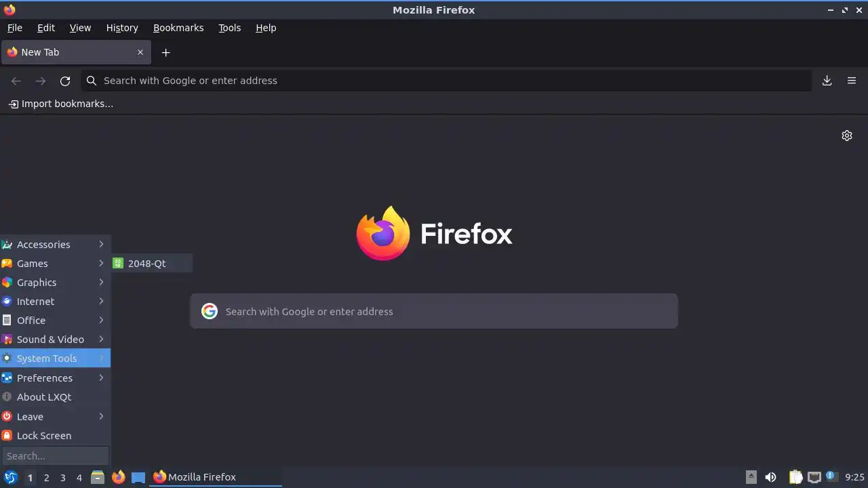The image size is (868, 488).
Task: Select the Mozilla Firefox taskbar window button
Action: pos(216,477)
